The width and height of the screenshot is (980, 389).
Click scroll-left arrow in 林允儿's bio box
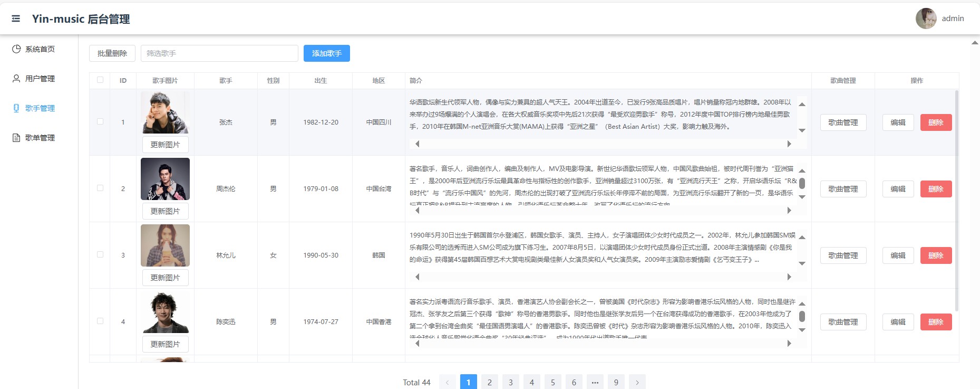tap(418, 277)
